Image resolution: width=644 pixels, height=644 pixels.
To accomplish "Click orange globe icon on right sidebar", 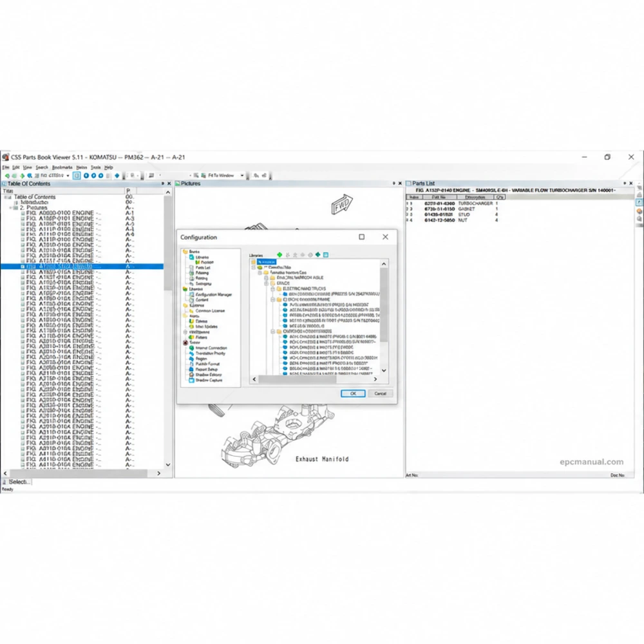I will [x=639, y=211].
